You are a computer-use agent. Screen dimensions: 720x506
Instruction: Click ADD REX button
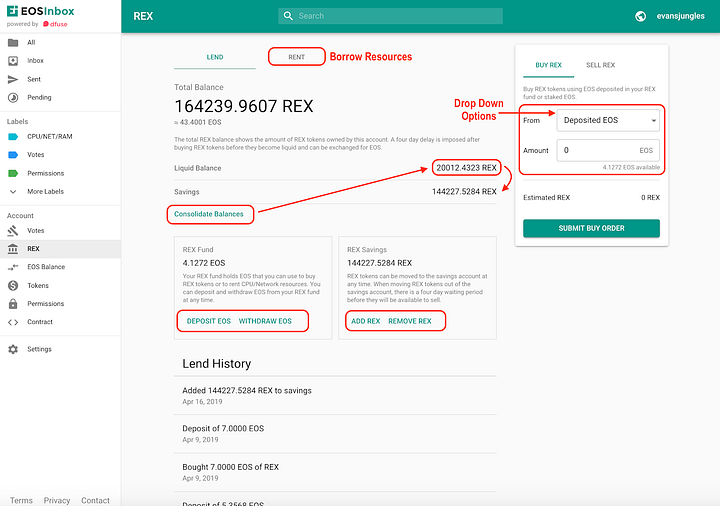tap(366, 321)
